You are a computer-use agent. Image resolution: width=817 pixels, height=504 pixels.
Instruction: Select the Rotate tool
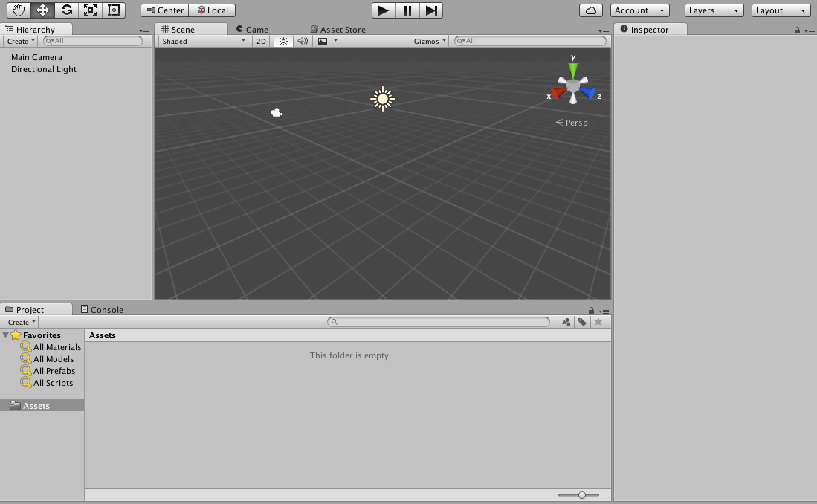pyautogui.click(x=67, y=10)
